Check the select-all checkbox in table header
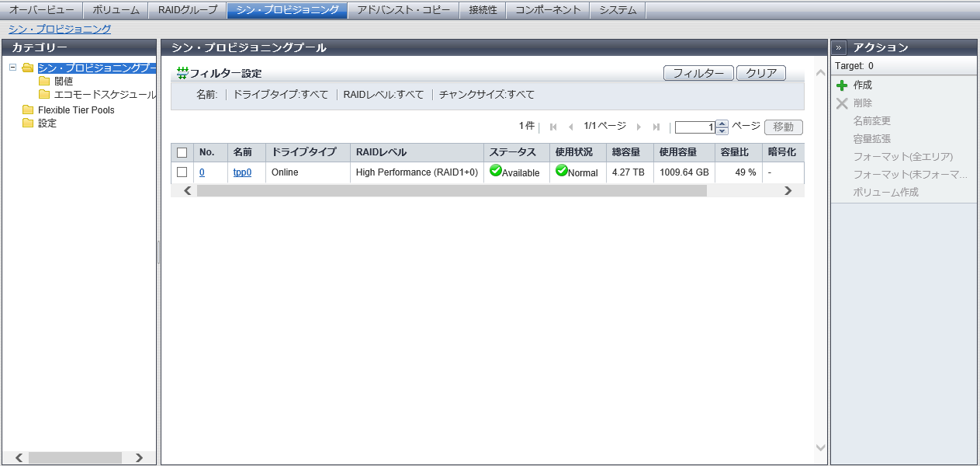This screenshot has height=466, width=980. (x=182, y=152)
